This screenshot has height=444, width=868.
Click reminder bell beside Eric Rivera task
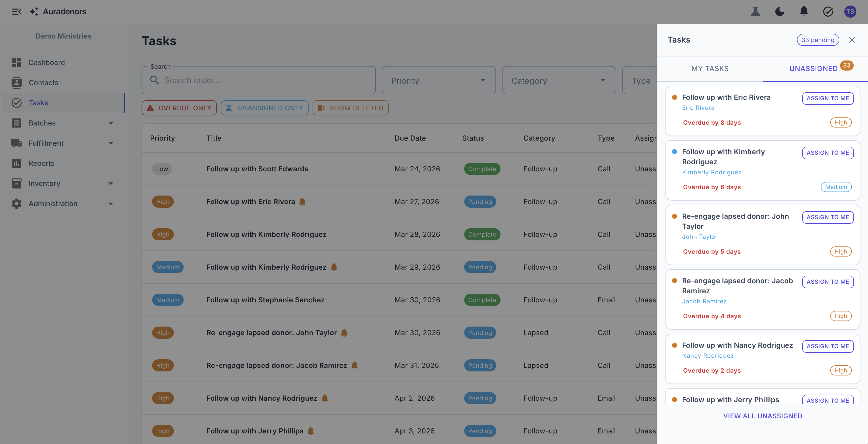(x=302, y=202)
